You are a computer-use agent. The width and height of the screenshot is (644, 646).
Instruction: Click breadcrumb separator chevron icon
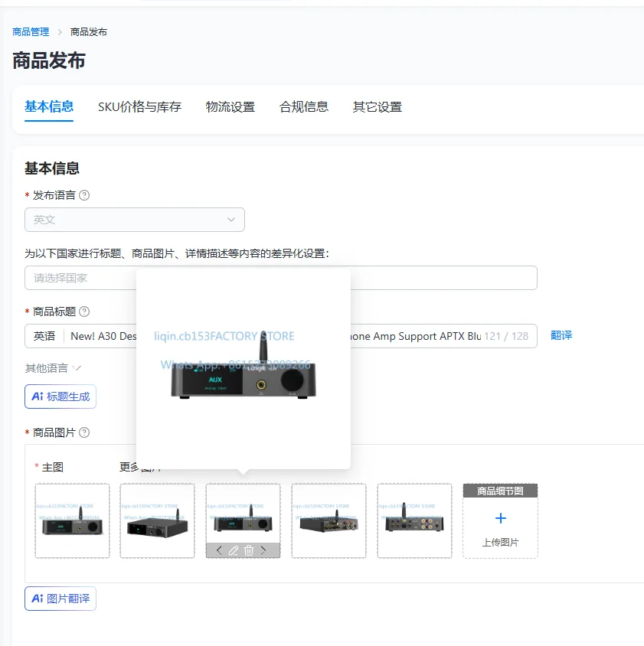[60, 32]
